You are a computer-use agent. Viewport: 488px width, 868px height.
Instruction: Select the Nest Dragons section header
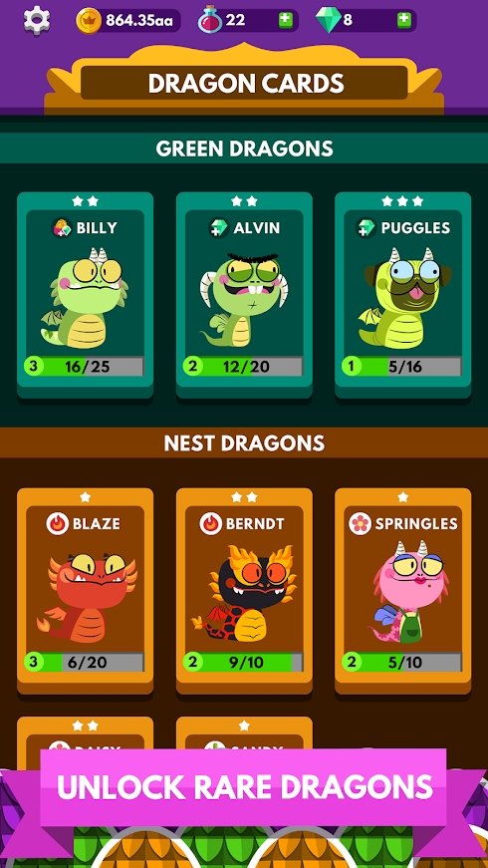point(244,442)
